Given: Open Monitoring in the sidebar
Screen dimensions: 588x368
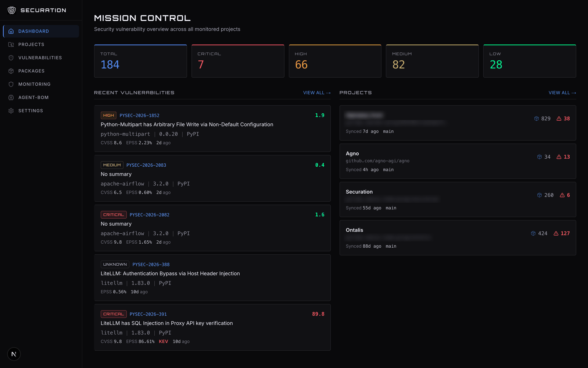Looking at the screenshot, I should click(41, 84).
